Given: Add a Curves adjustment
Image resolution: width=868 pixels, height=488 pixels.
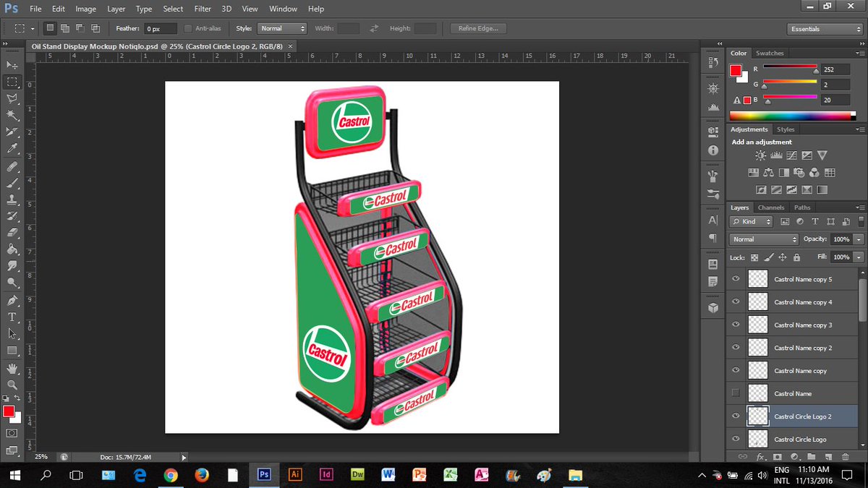Looking at the screenshot, I should point(791,155).
